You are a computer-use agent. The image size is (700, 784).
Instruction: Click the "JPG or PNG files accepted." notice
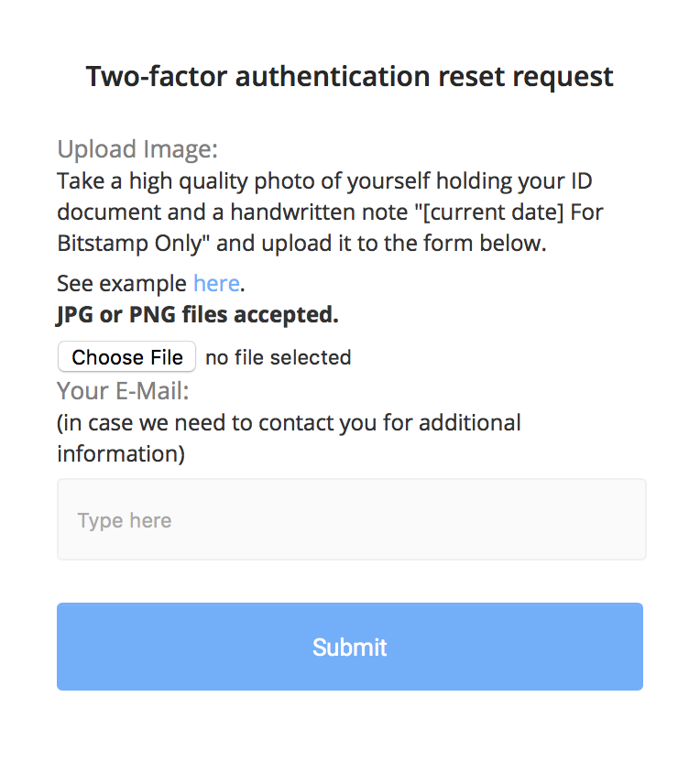tap(197, 315)
